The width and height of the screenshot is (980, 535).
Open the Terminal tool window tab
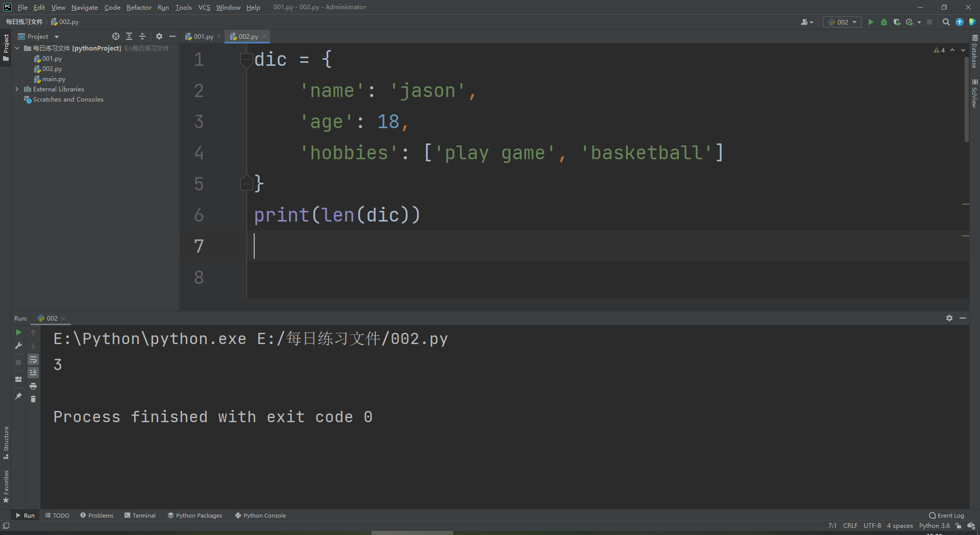tap(140, 516)
